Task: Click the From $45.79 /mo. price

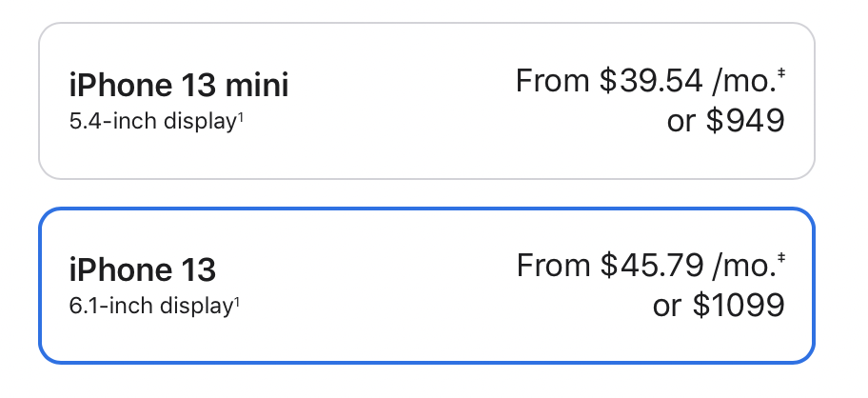Action: pos(646,266)
